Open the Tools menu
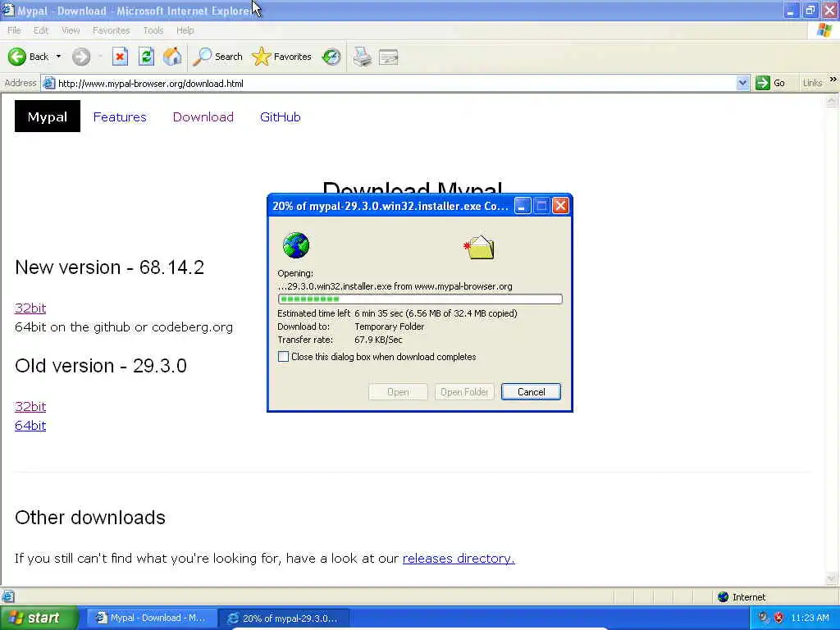Viewport: 840px width, 630px height. [x=153, y=30]
